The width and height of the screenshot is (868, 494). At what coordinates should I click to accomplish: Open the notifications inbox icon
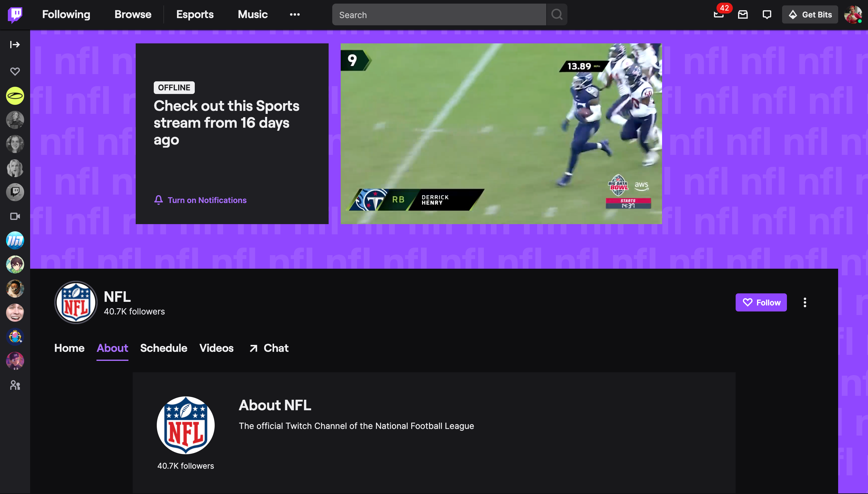[743, 14]
